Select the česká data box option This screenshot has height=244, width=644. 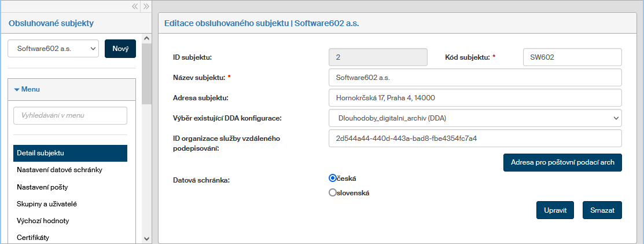click(x=333, y=178)
